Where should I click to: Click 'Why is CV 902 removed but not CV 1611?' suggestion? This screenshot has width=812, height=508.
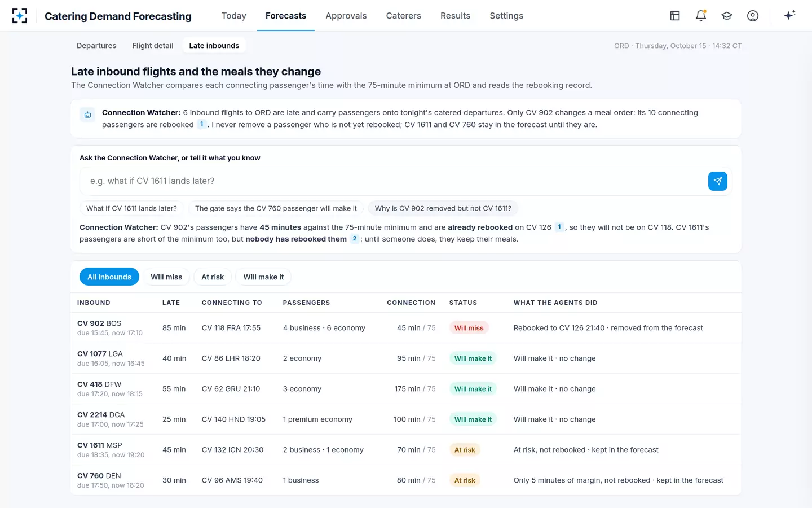click(443, 208)
